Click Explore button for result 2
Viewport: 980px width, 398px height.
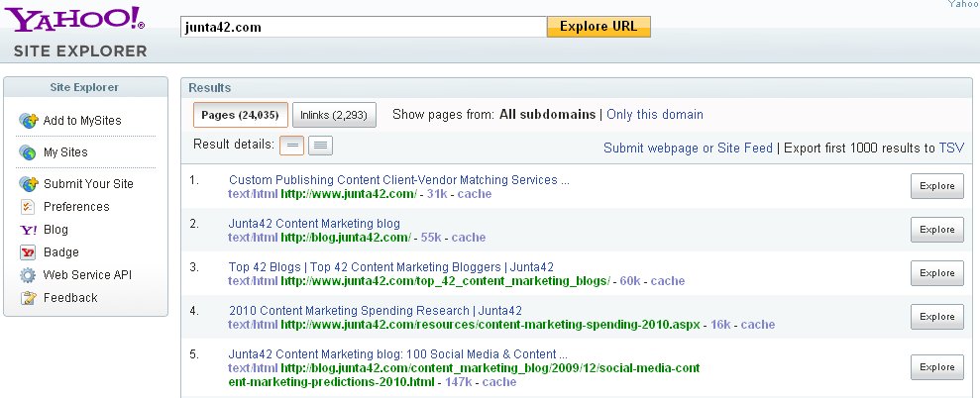coord(936,230)
